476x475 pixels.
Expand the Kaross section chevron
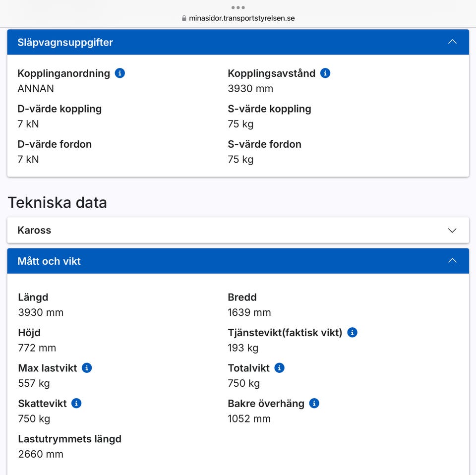[x=452, y=230]
